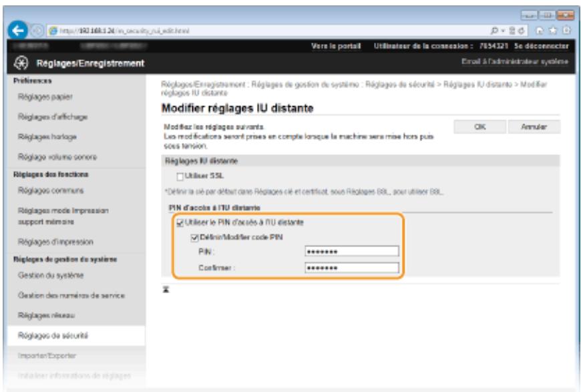Click the Annuler button
This screenshot has height=392, width=581.
(534, 127)
